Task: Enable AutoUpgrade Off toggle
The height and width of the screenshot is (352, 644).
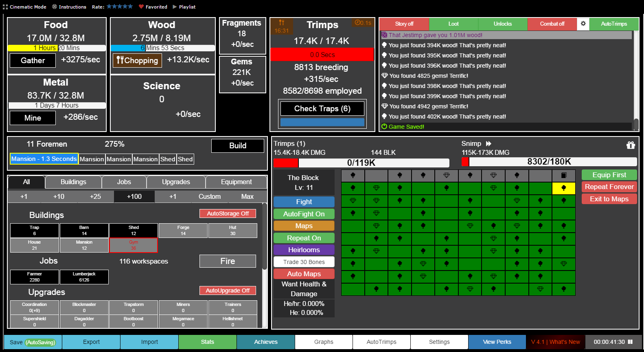Action: 228,290
